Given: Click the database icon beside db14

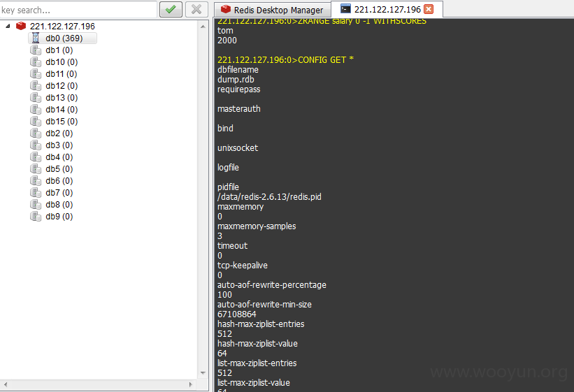Looking at the screenshot, I should 36,110.
